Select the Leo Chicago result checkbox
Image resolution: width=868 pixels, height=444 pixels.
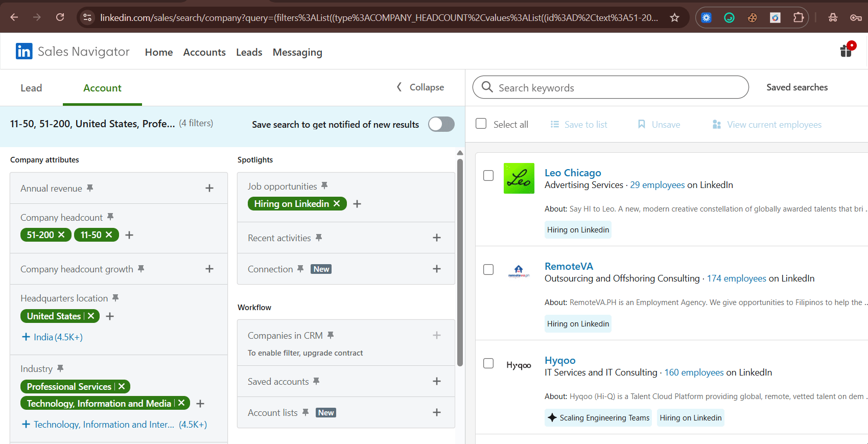(x=488, y=175)
